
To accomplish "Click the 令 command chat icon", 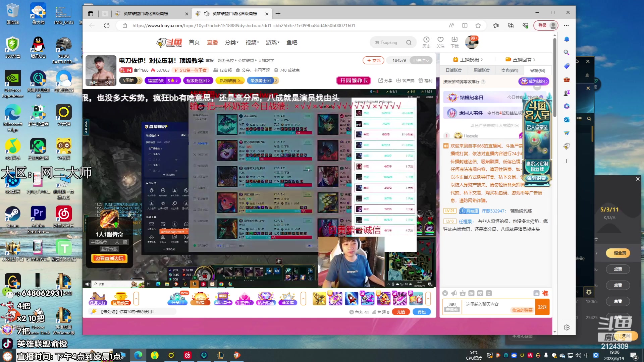I will click(x=489, y=293).
